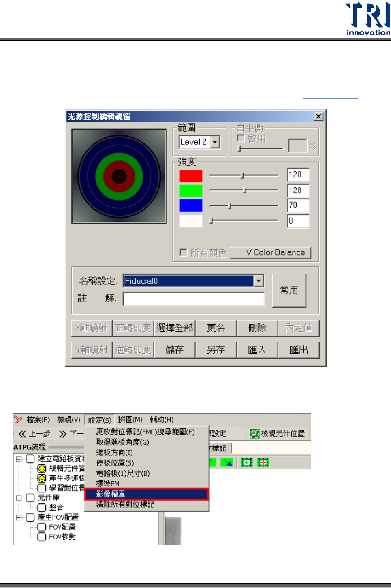Open the 檢視(V) menu
The image size is (391, 588).
(x=69, y=420)
